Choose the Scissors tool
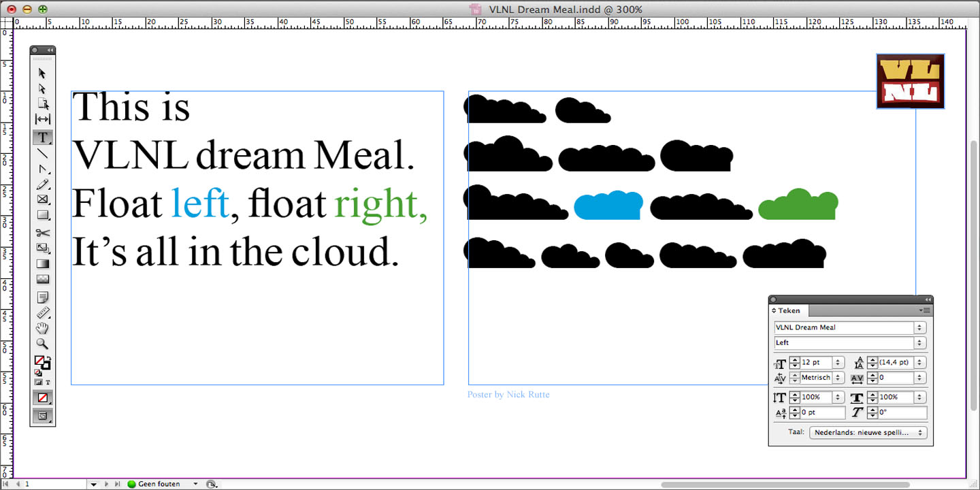Image resolution: width=980 pixels, height=490 pixels. [x=42, y=233]
